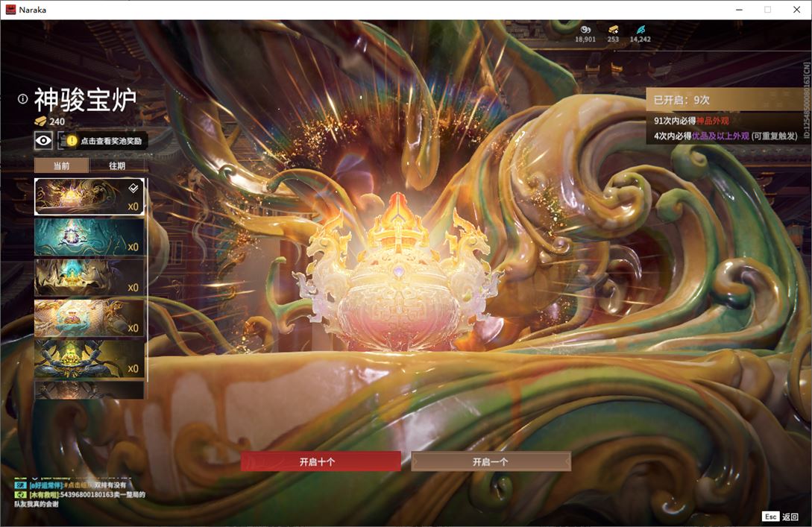Toggle the eye preview icon
812x527 pixels.
[43, 140]
